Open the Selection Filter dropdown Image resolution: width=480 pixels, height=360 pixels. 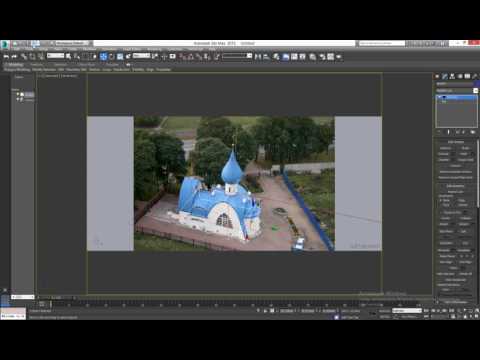55,56
